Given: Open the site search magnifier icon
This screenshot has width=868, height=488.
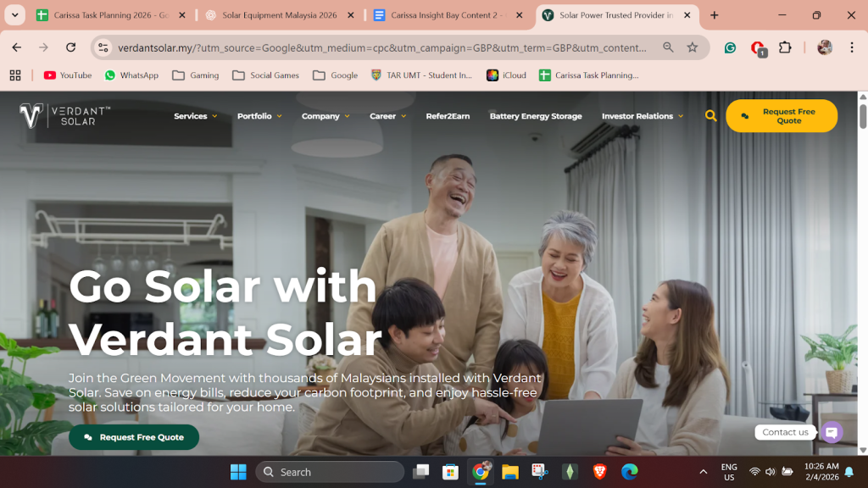Looking at the screenshot, I should pyautogui.click(x=710, y=115).
